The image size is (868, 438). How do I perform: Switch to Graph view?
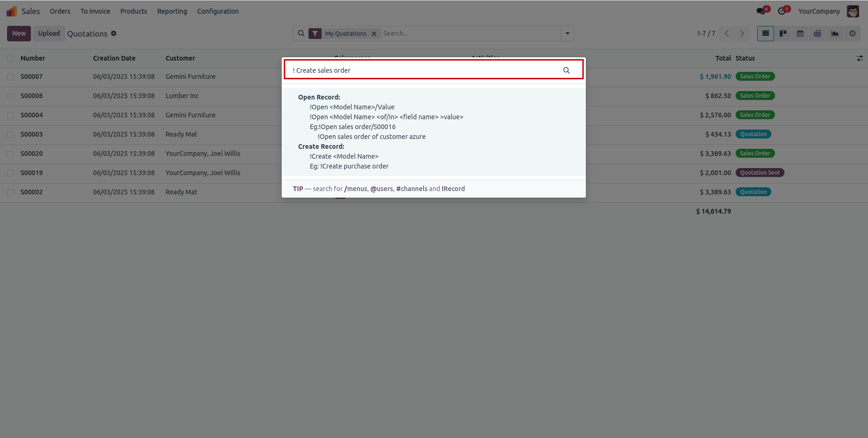coord(835,33)
